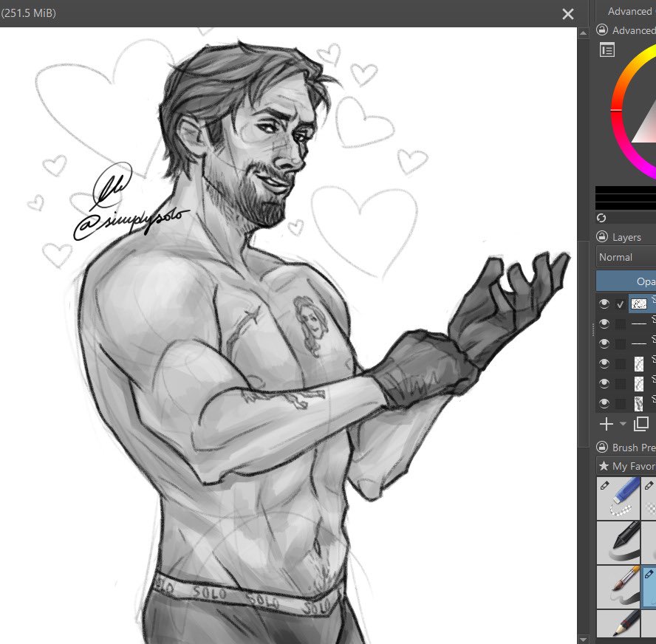Click the refresh icon below the color strips
This screenshot has width=656, height=644.
point(601,218)
